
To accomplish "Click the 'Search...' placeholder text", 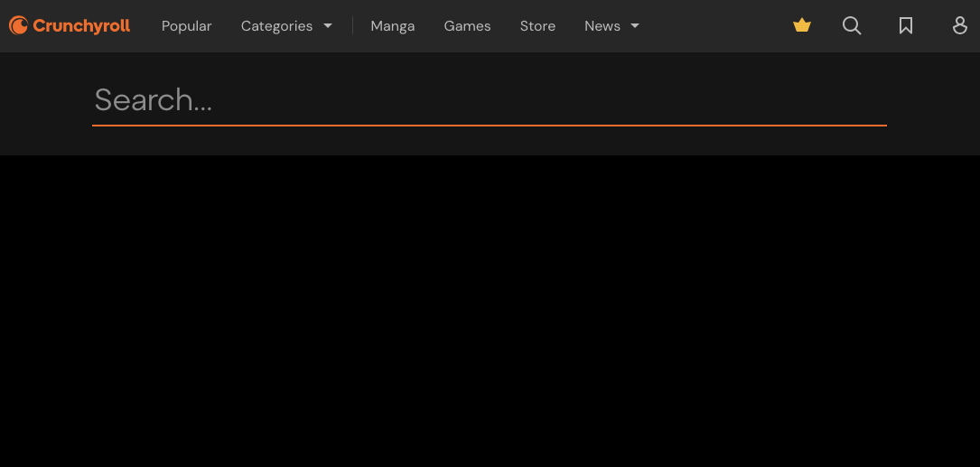I will [153, 100].
